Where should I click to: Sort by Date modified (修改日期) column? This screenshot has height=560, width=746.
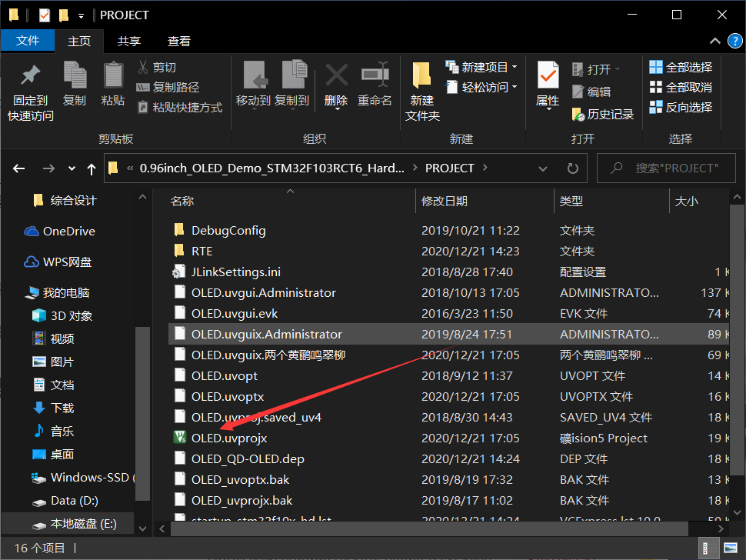click(445, 201)
